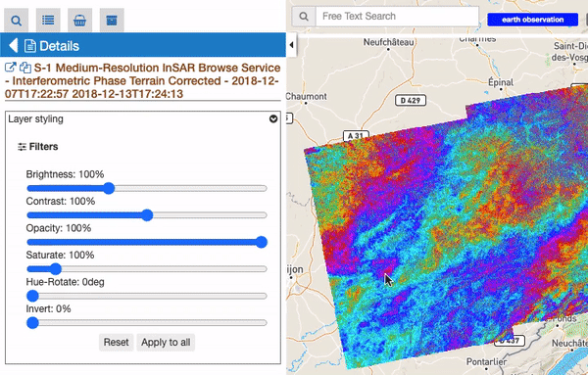
Task: Click the Épinal map label
Action: 501,82
